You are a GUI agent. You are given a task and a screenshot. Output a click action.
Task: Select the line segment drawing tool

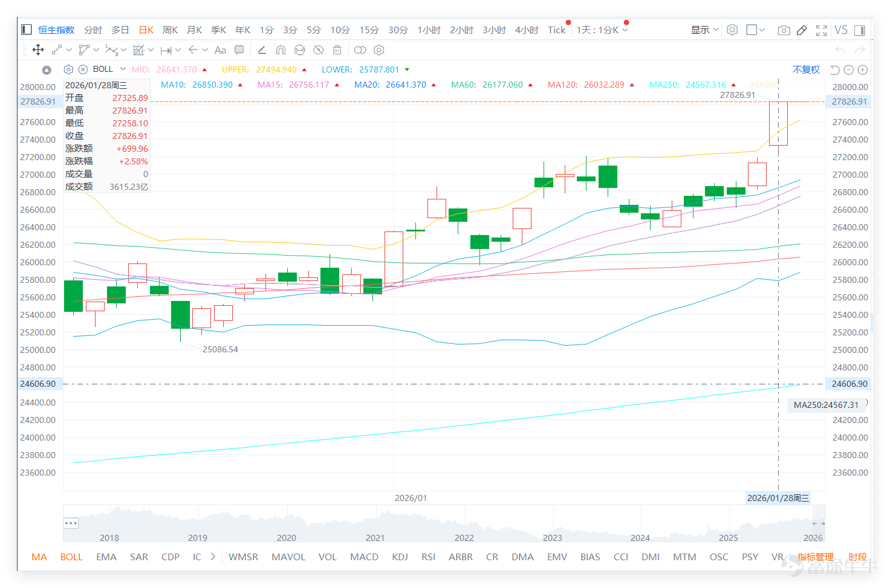pyautogui.click(x=57, y=50)
